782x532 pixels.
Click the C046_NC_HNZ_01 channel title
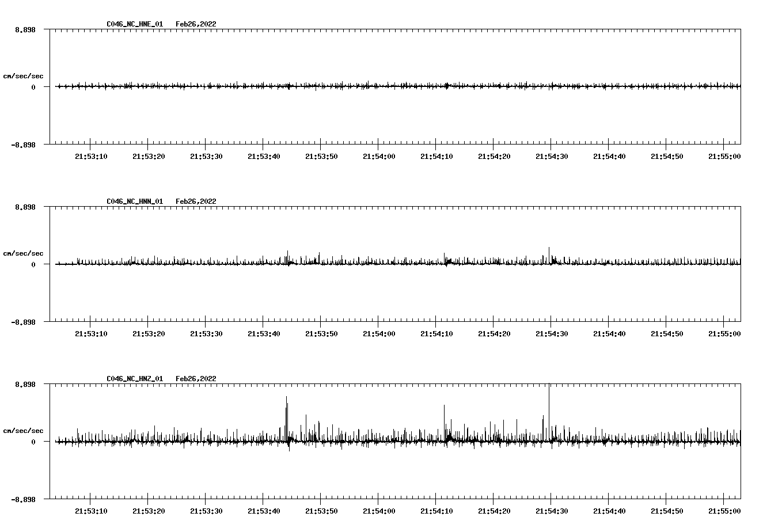pyautogui.click(x=135, y=379)
